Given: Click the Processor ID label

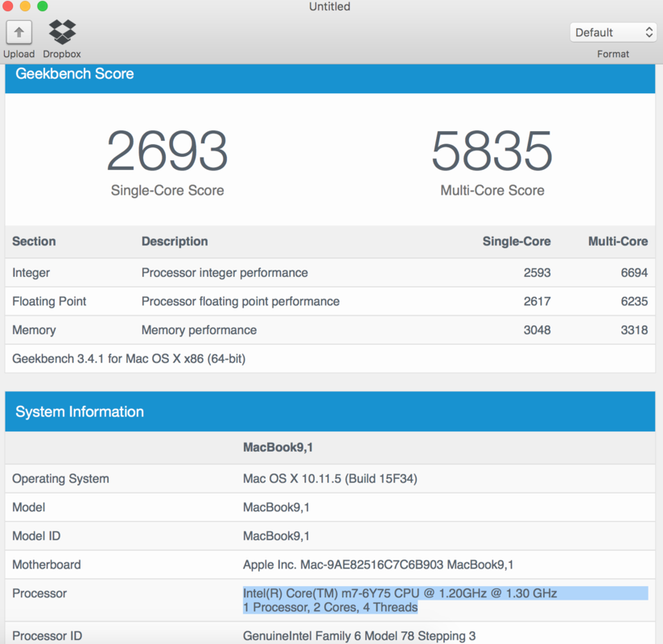Looking at the screenshot, I should (x=47, y=636).
